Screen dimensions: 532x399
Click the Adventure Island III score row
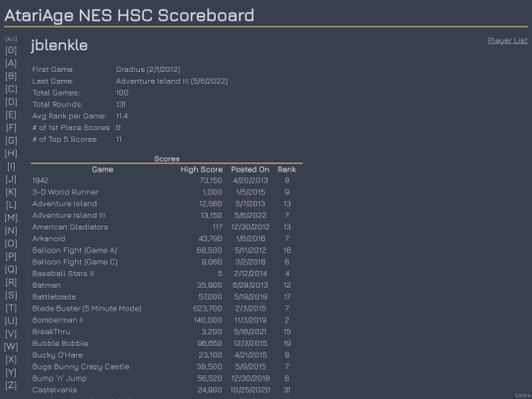pos(166,216)
